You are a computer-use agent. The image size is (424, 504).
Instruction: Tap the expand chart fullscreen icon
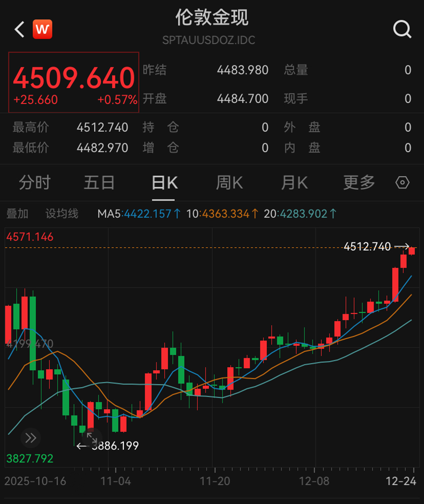pyautogui.click(x=92, y=438)
